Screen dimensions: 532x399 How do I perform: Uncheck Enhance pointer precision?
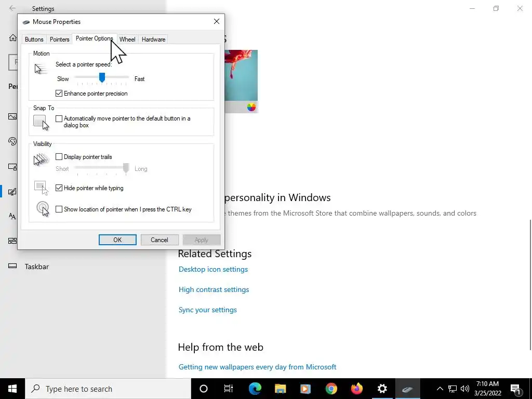point(59,94)
